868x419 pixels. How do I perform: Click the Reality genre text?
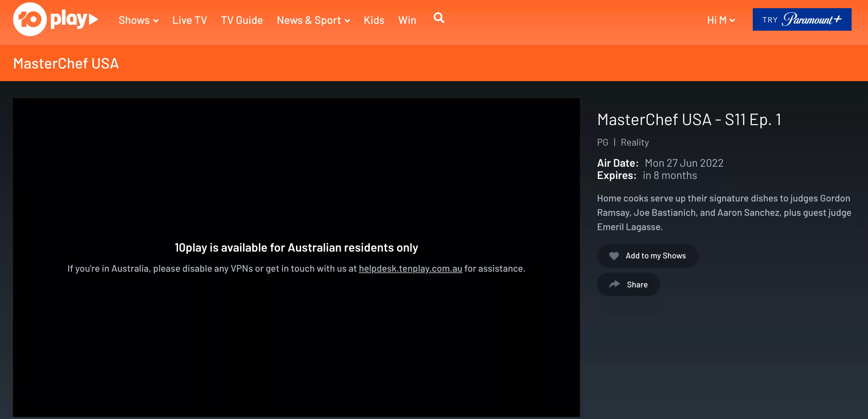(635, 142)
